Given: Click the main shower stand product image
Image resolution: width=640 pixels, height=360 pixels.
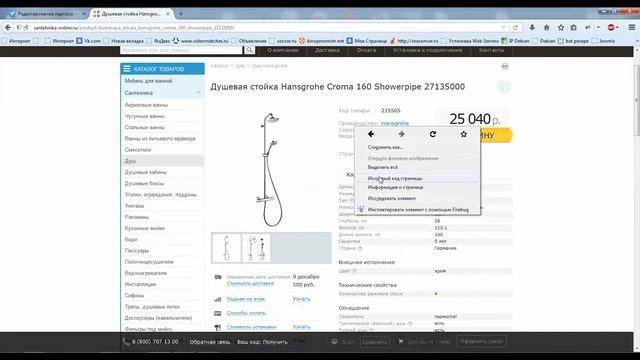Looking at the screenshot, I should (x=271, y=169).
